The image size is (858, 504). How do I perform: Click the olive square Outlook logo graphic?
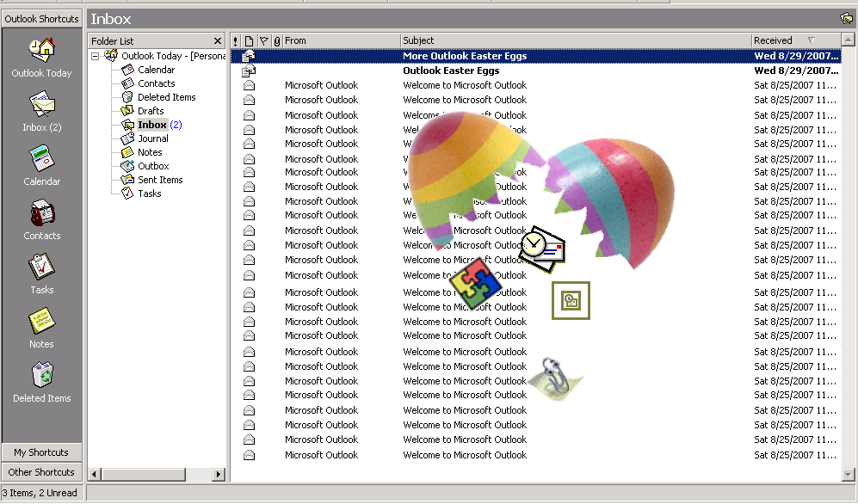571,300
